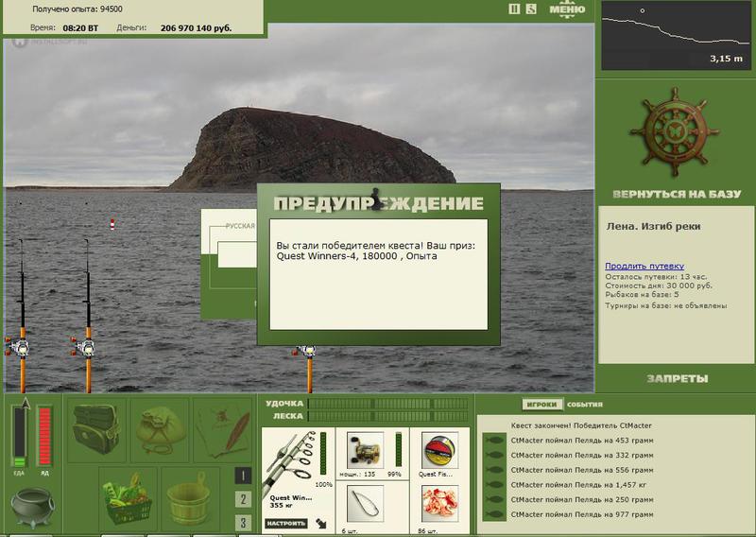Select the Quest Fis... line spool

pyautogui.click(x=439, y=450)
